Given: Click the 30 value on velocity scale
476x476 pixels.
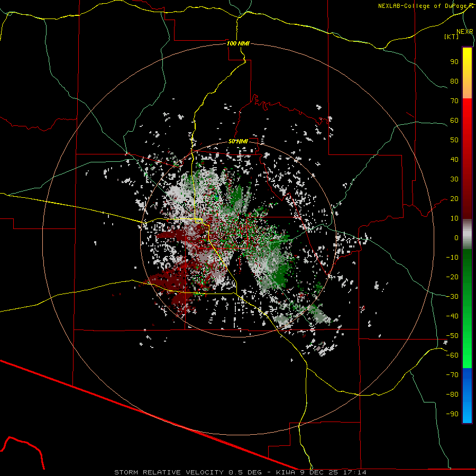Looking at the screenshot, I should (x=454, y=179).
